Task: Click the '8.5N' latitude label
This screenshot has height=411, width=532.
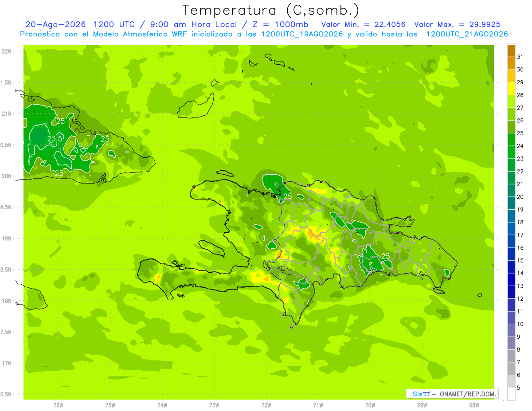Action: pyautogui.click(x=6, y=270)
